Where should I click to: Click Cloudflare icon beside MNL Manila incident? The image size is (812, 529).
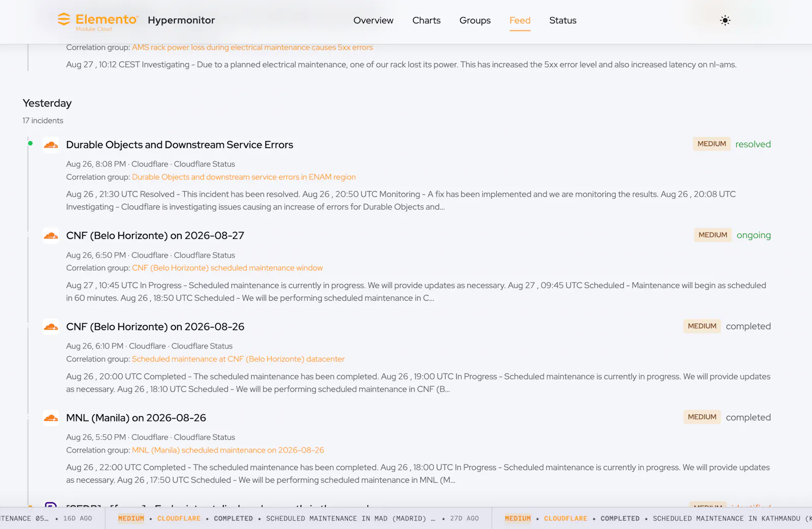(51, 418)
